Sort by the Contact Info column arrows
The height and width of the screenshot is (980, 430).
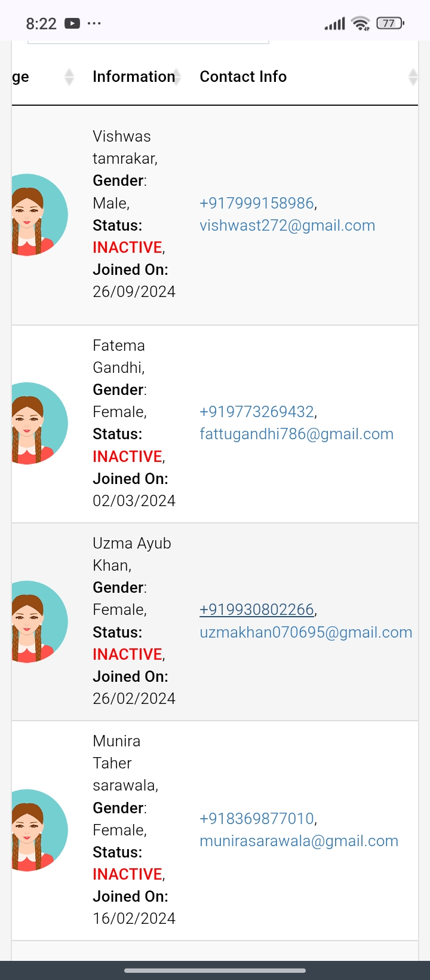point(413,77)
